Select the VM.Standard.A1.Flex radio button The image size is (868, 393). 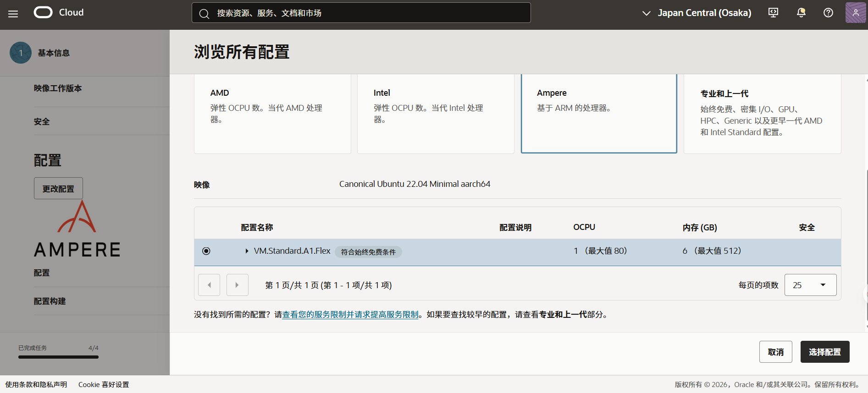click(206, 251)
